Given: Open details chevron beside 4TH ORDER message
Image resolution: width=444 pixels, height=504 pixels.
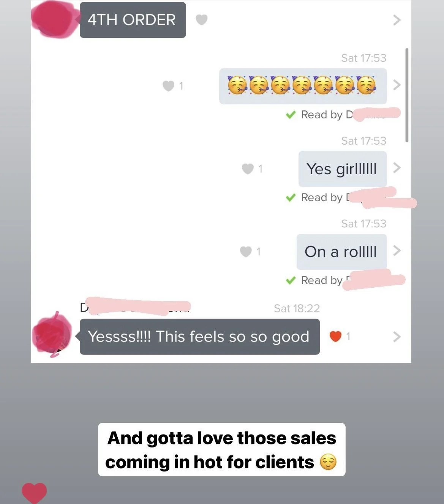Looking at the screenshot, I should (x=397, y=20).
